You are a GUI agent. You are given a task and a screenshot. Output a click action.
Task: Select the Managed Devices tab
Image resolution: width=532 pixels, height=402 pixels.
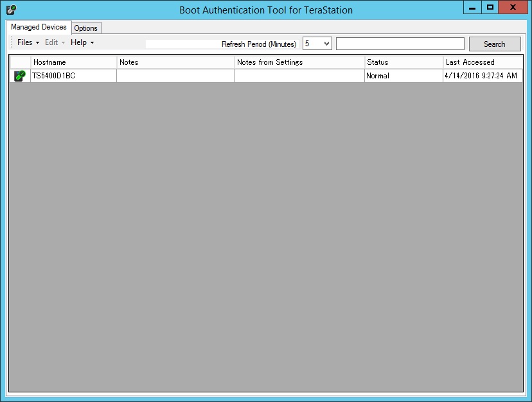tap(39, 27)
